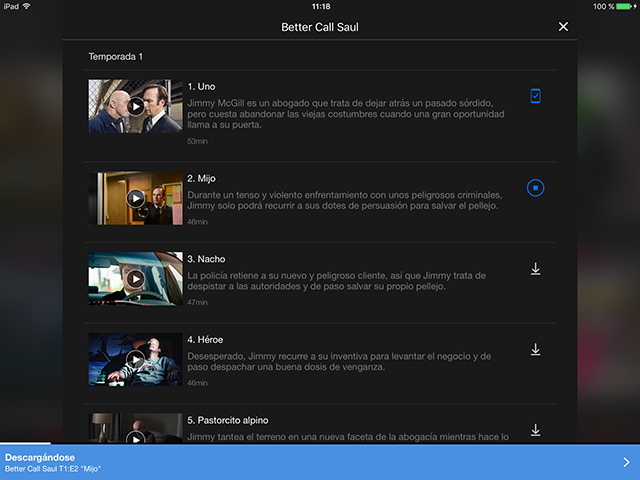Open the Descargándose downloads chevron

pos(626,462)
